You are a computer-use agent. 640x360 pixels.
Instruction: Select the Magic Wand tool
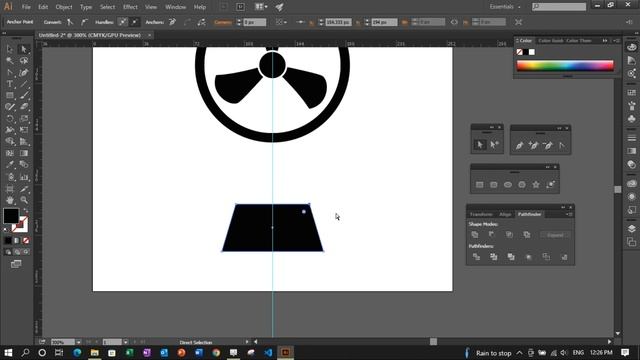pos(10,60)
